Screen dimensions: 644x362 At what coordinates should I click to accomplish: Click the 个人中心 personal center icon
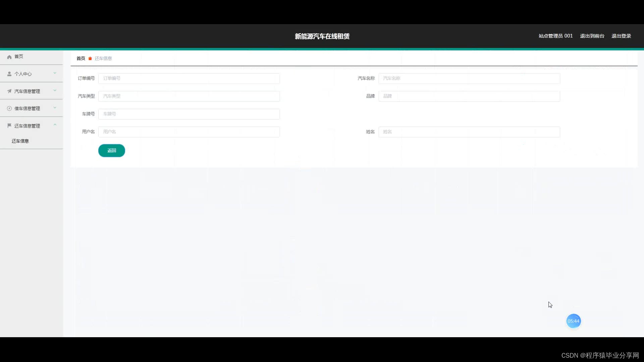(9, 74)
